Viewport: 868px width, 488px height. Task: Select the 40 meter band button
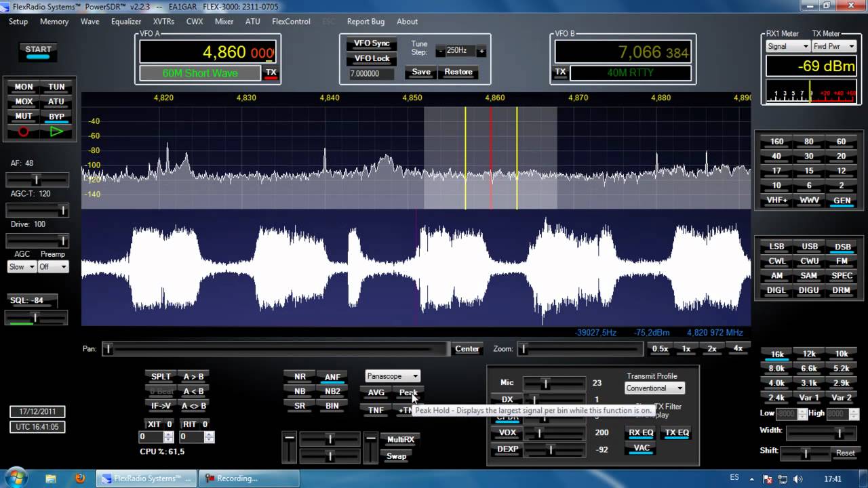(x=776, y=156)
